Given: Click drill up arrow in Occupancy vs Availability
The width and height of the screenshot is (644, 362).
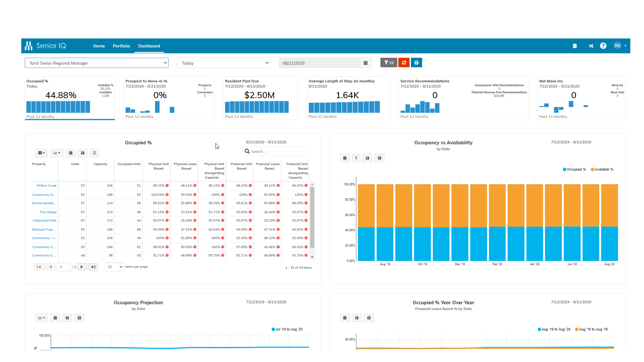Looking at the screenshot, I should 356,158.
